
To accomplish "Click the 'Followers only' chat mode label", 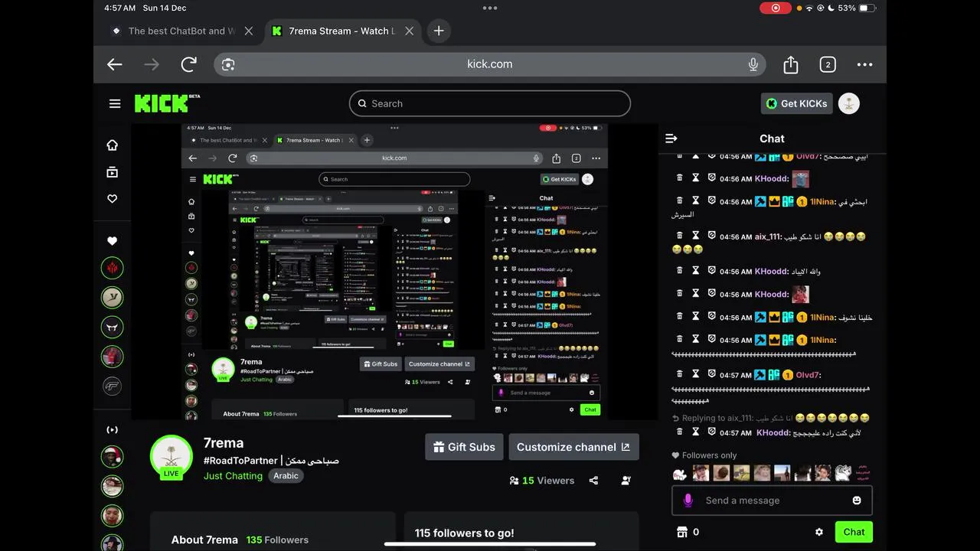I will 710,455.
